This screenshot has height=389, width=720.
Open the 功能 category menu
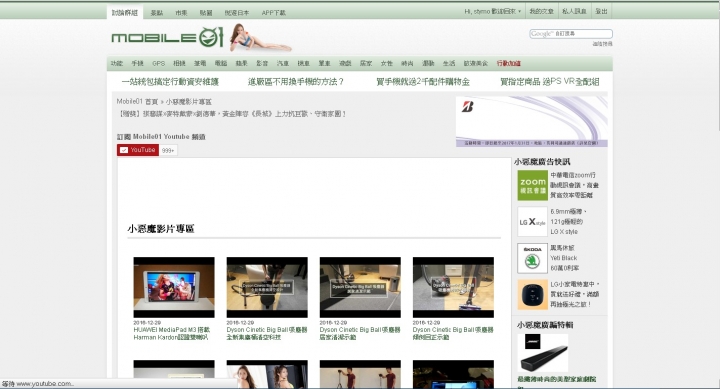point(117,63)
